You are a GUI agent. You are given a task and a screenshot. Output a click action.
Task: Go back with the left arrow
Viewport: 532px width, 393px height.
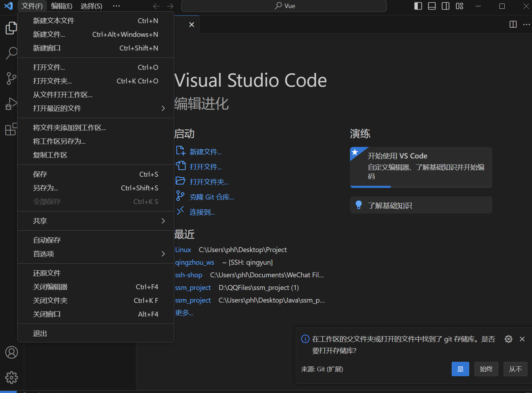point(156,6)
